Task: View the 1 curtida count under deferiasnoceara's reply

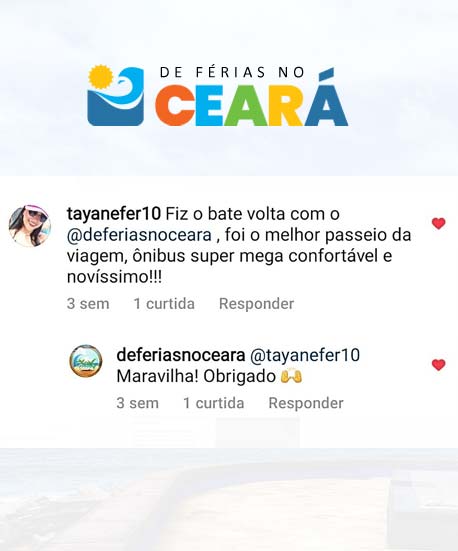Action: point(214,403)
